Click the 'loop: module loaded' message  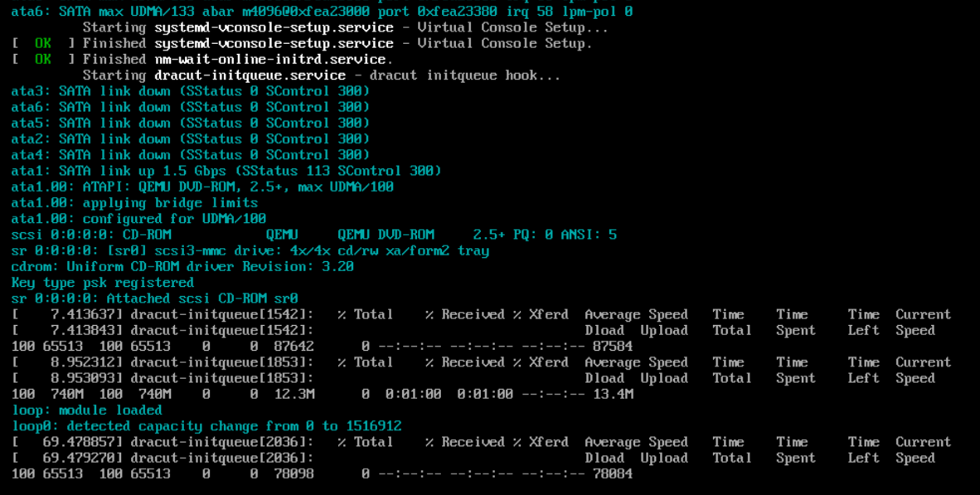pos(87,410)
